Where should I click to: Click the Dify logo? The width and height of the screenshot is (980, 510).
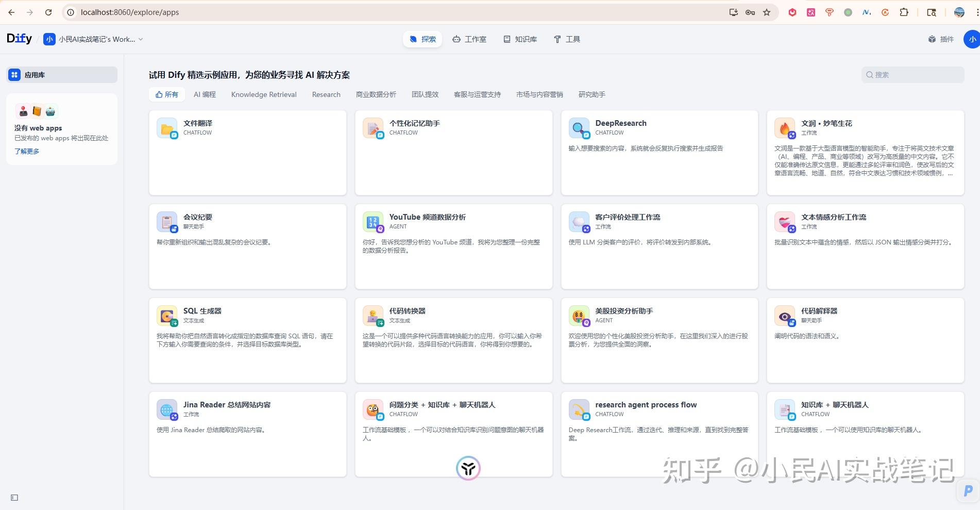(x=19, y=39)
